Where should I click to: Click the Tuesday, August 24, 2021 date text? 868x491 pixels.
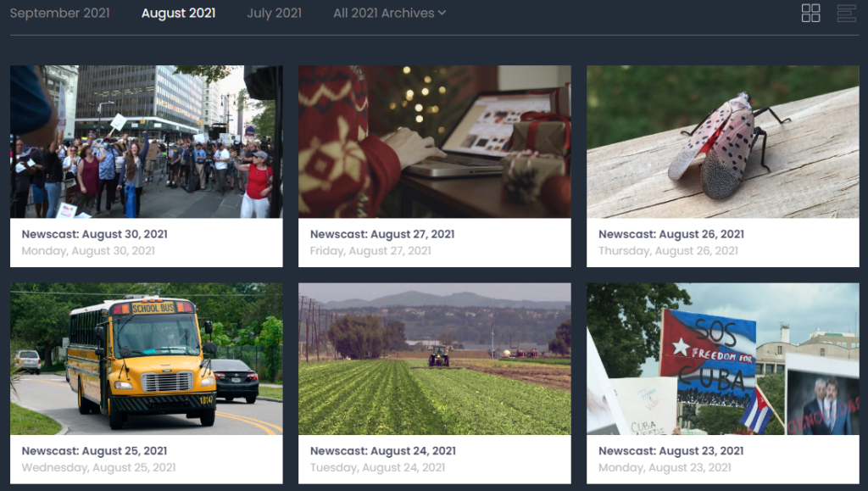coord(377,468)
